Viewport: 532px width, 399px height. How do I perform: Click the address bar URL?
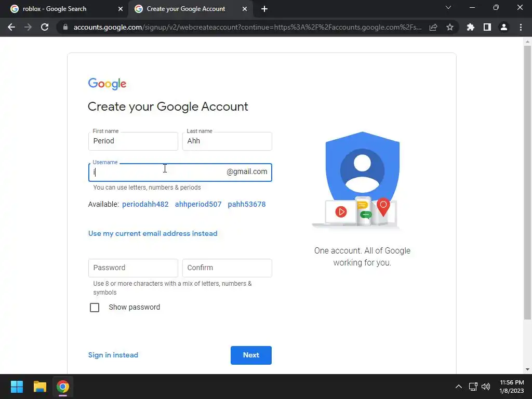point(247,27)
